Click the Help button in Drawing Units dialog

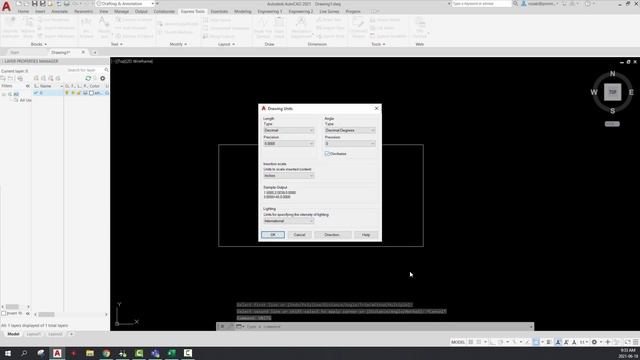pos(366,235)
